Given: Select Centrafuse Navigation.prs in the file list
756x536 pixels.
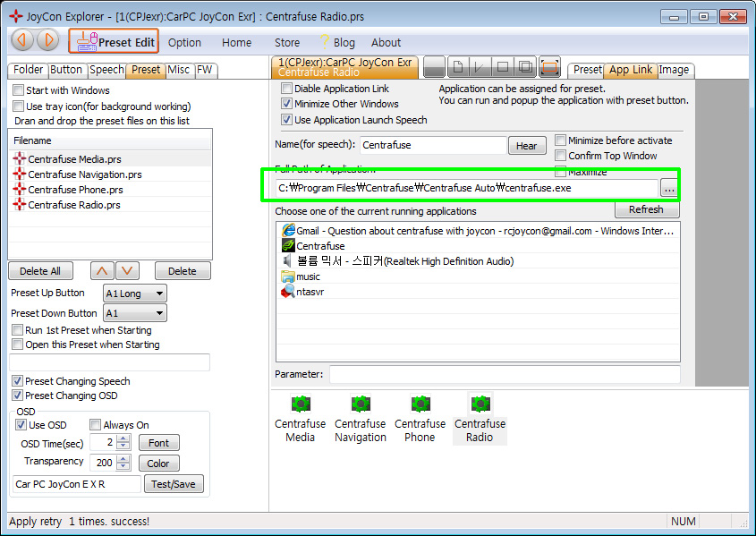Looking at the screenshot, I should click(110, 174).
